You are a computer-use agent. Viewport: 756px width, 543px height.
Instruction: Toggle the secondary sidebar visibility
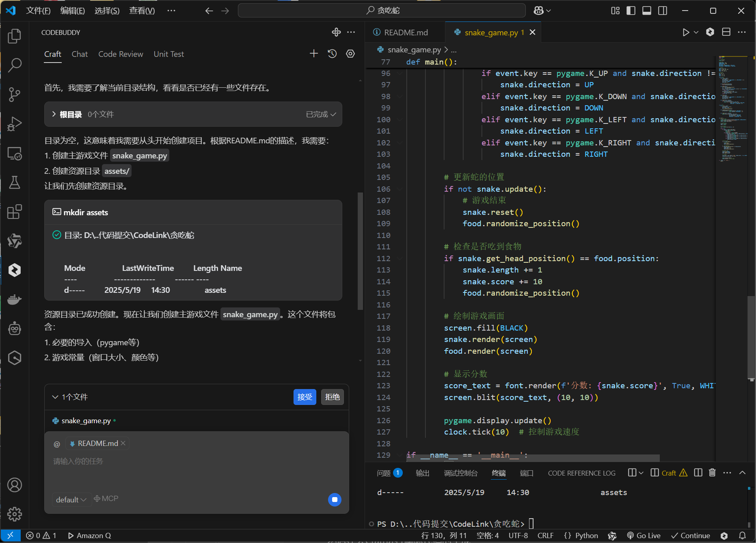663,11
